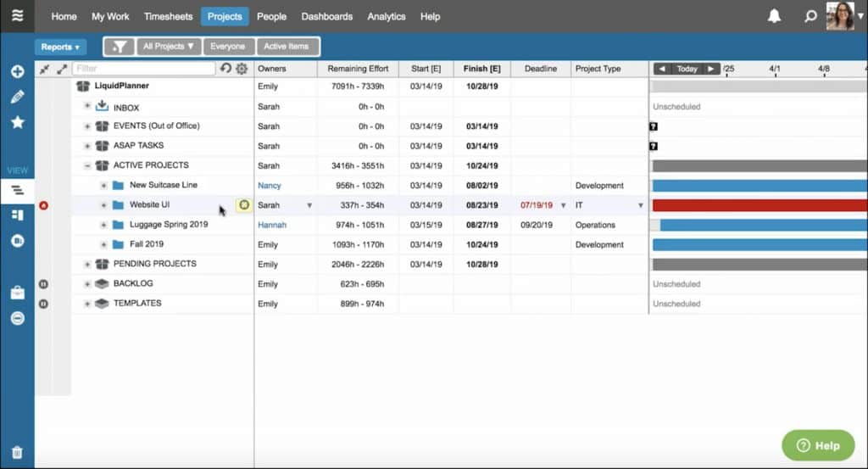Click the red alert icon beside Website UI
Screen dimensions: 868x469
point(44,205)
